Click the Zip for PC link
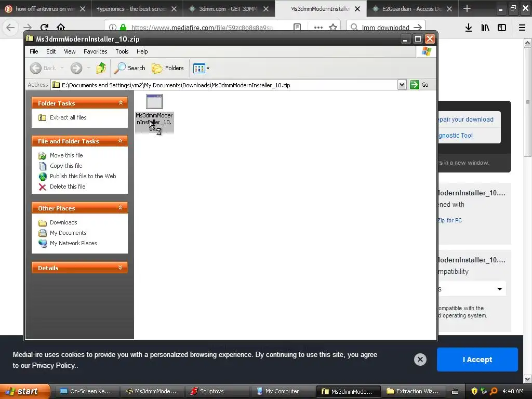The image size is (532, 399). point(450,220)
